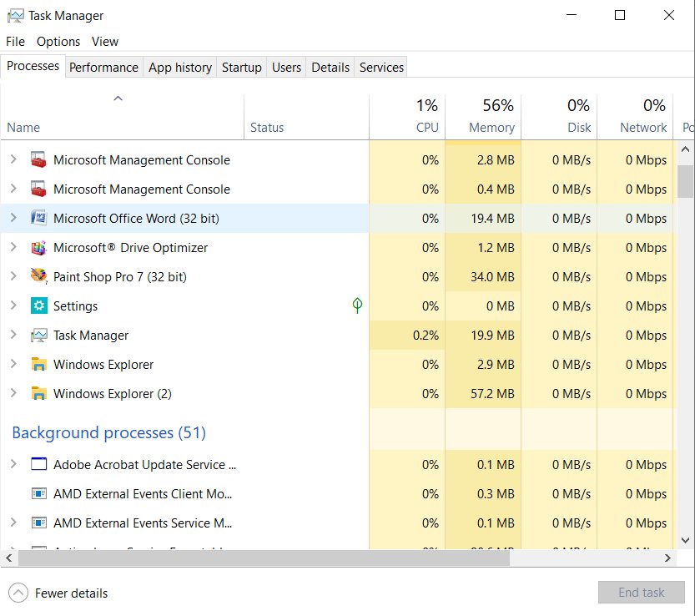Viewport: 695px width, 616px height.
Task: Click the green leaf suspended status icon
Action: click(x=357, y=305)
